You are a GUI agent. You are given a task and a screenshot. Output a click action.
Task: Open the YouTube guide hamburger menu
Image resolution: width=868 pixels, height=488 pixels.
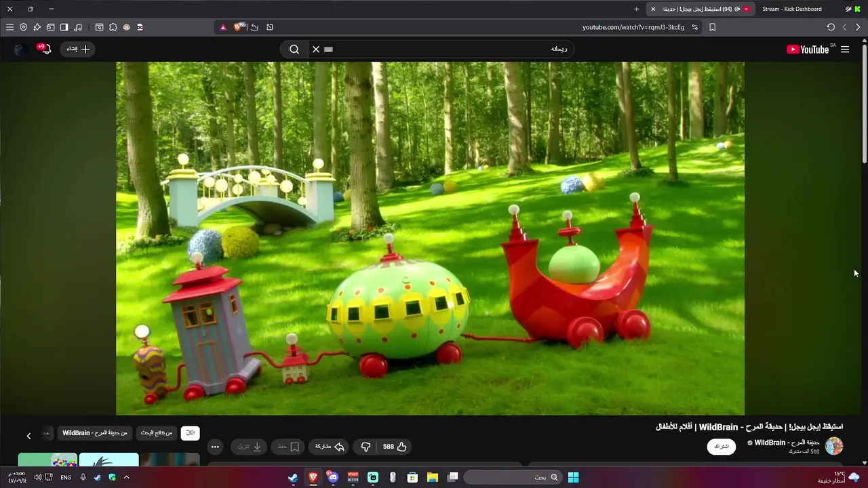tap(845, 49)
